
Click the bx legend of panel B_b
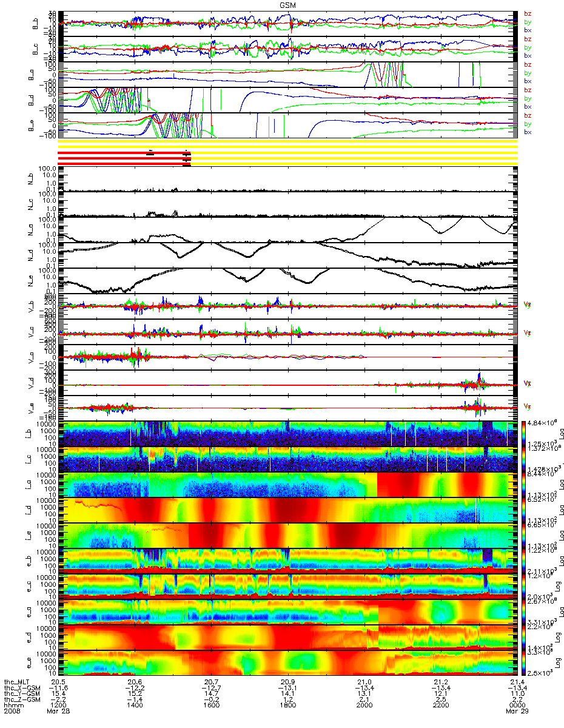[x=527, y=30]
